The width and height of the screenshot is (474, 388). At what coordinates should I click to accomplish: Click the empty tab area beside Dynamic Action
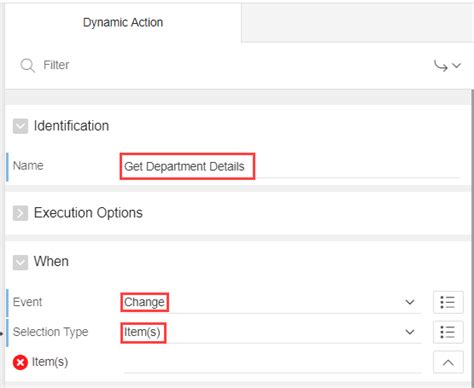(x=357, y=23)
